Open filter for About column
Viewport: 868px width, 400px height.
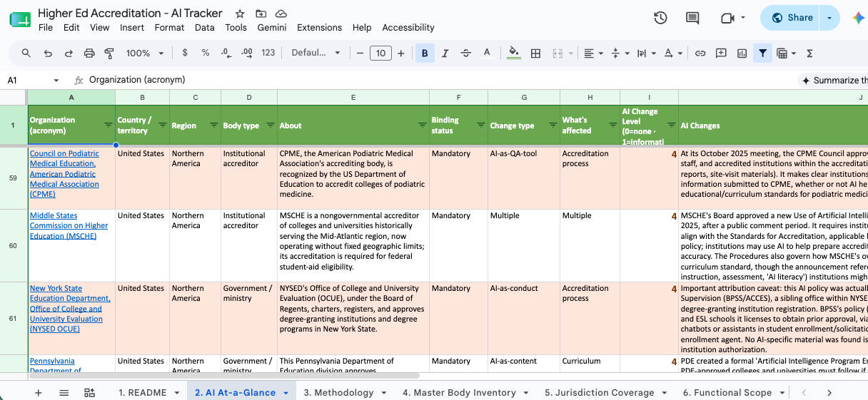(x=422, y=125)
